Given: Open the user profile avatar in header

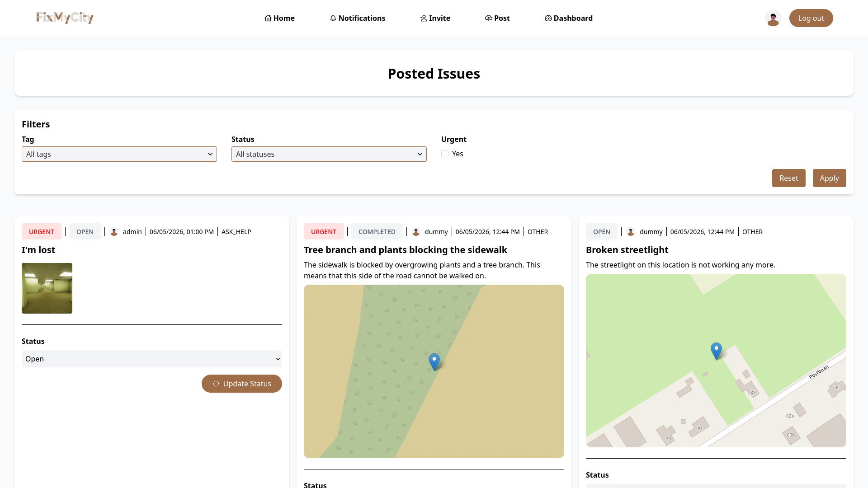Looking at the screenshot, I should [773, 18].
